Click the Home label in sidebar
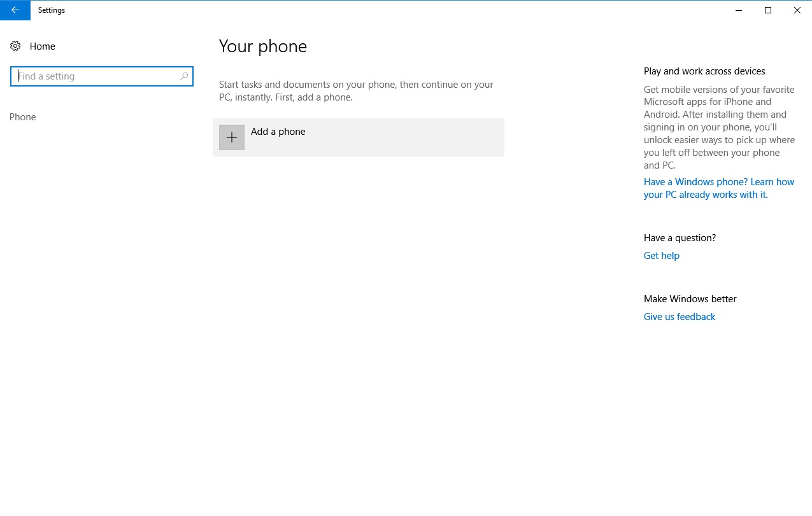This screenshot has height=516, width=812. pos(43,46)
